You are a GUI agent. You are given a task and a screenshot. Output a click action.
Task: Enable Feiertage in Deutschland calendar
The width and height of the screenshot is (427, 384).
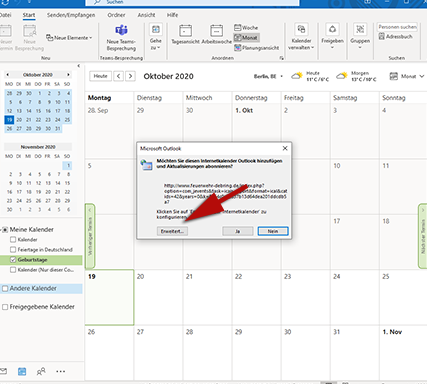(x=13, y=250)
